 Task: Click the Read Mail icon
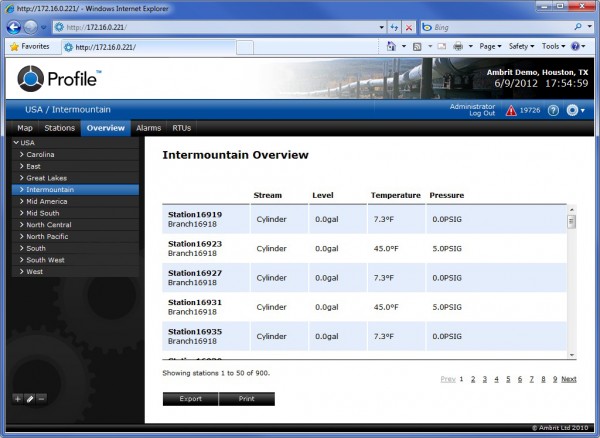[x=442, y=46]
